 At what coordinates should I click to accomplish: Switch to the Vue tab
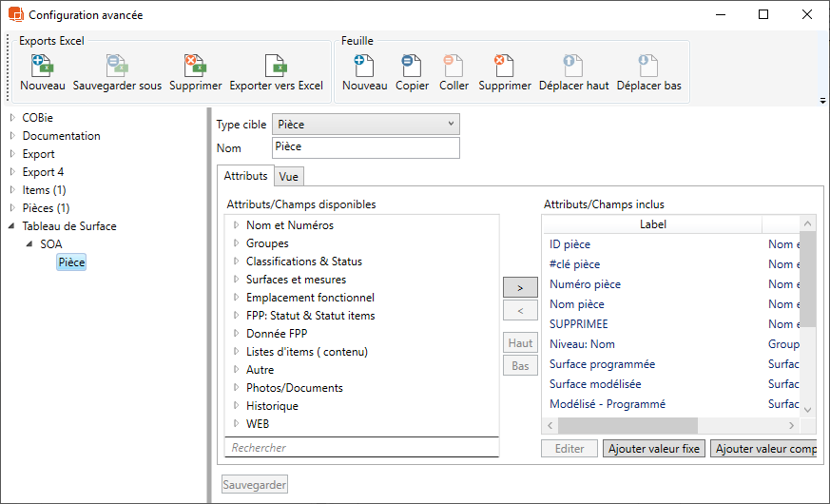288,177
